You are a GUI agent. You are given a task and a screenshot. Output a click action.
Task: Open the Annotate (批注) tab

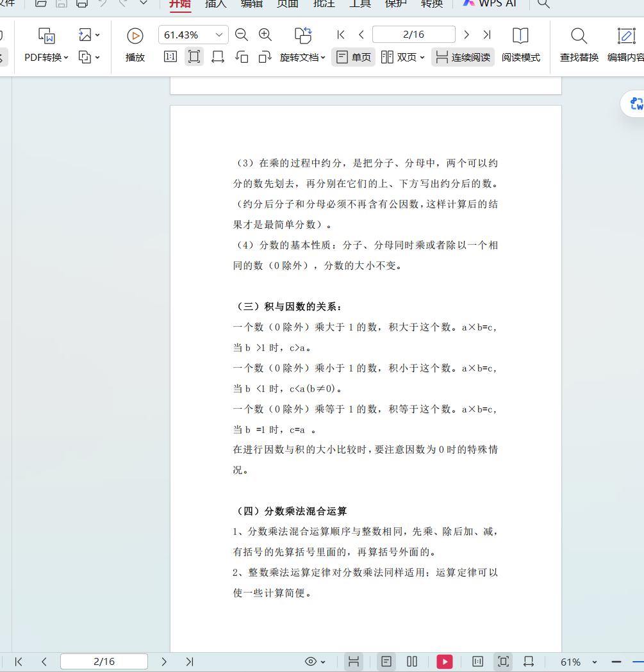coord(324,4)
